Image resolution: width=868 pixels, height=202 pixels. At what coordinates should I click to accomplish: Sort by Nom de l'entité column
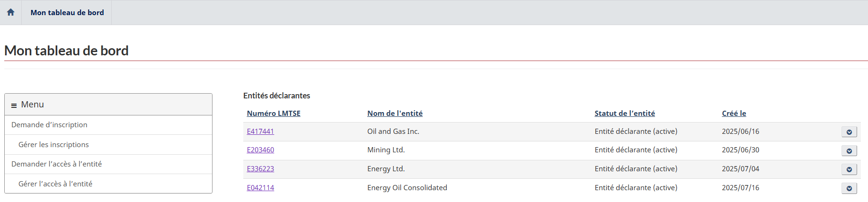click(395, 114)
